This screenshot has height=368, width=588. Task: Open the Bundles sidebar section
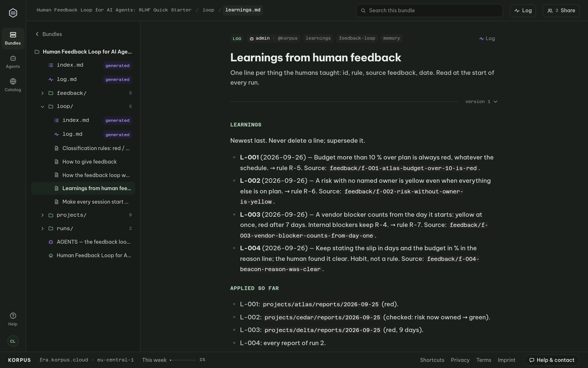point(13,38)
